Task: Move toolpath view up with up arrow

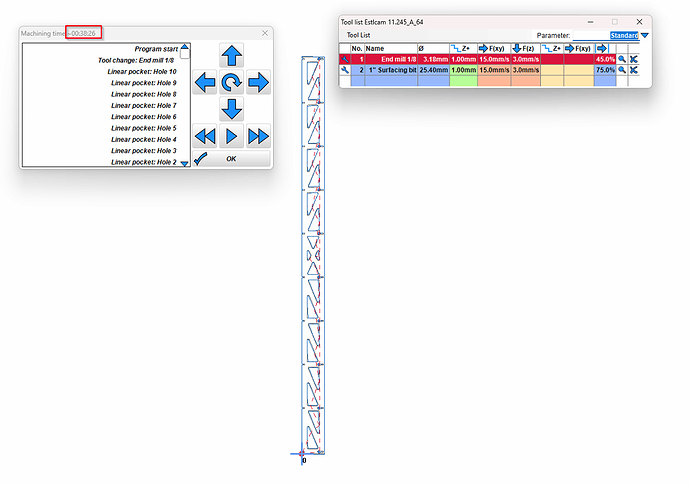Action: click(x=231, y=55)
